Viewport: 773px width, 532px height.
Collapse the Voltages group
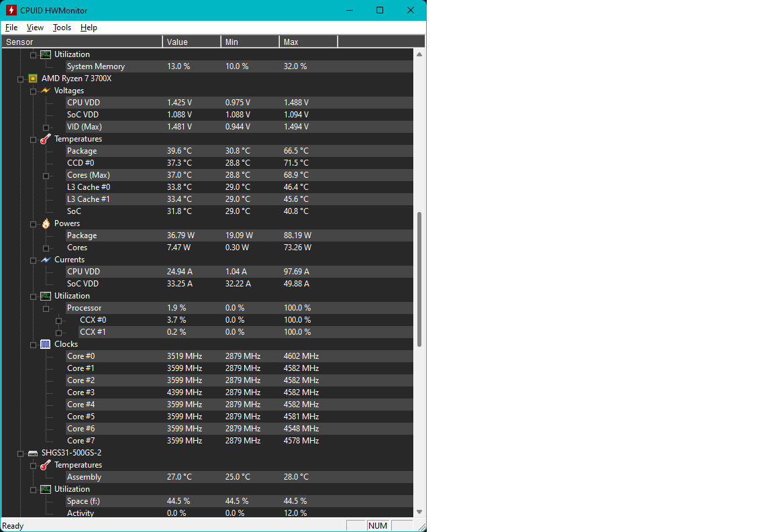pos(33,91)
